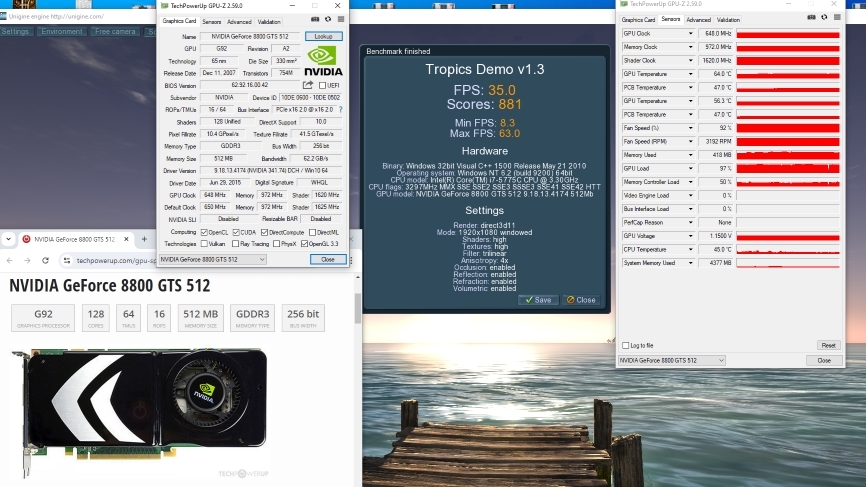Screen dimensions: 866x487
Task: Click the Memory Controller Load sensor graph
Action: [788, 182]
